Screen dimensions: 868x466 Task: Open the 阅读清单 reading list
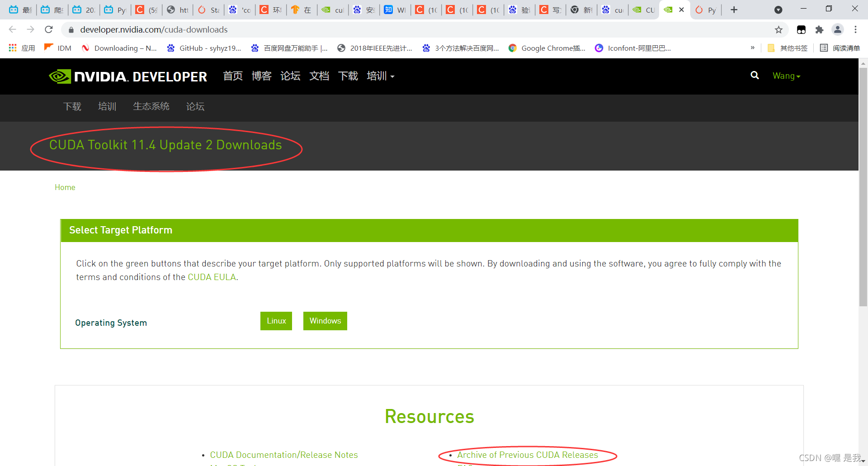tap(840, 48)
